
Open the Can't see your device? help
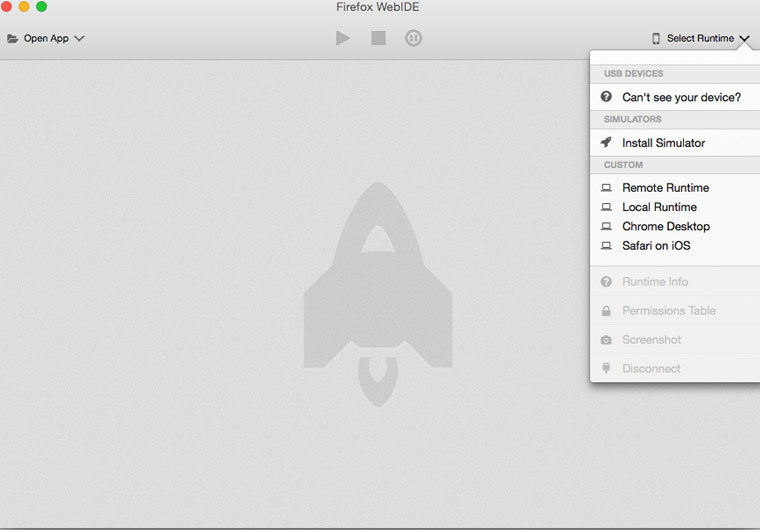click(x=675, y=97)
